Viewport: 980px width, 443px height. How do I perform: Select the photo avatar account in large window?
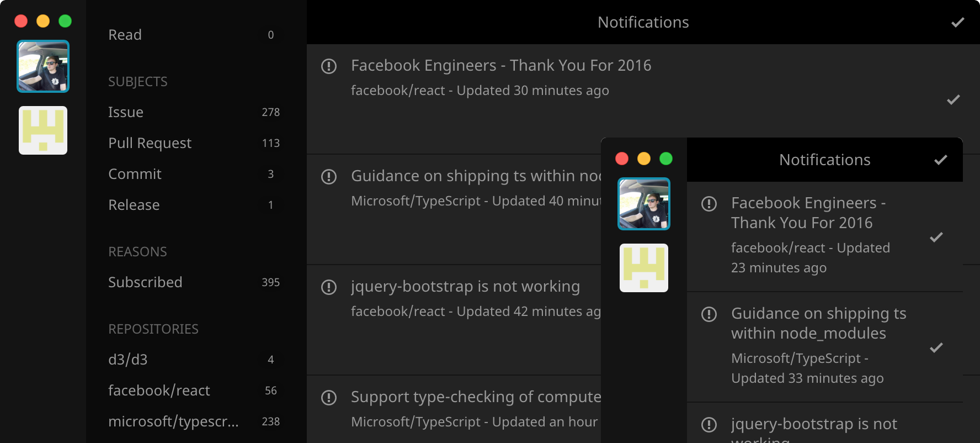[x=43, y=66]
